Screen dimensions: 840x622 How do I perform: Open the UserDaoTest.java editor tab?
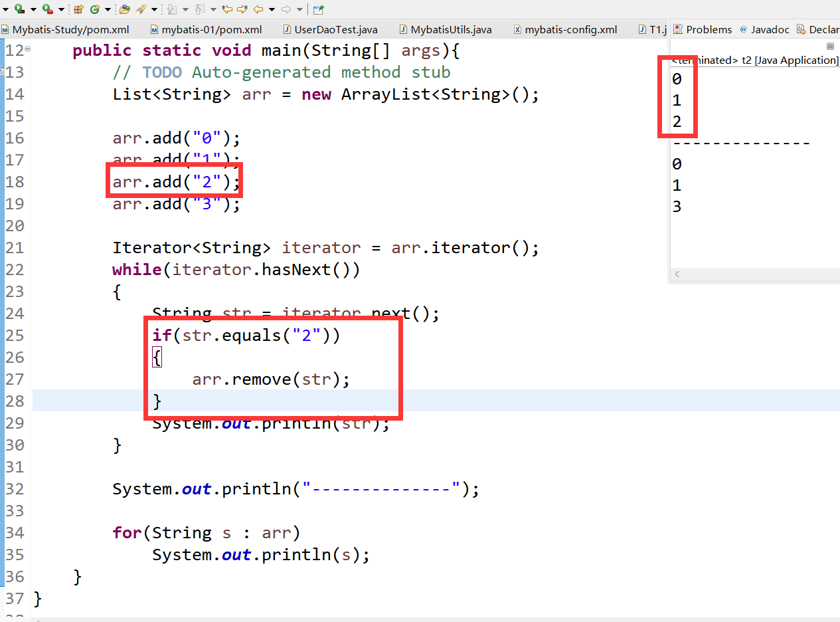(331, 29)
